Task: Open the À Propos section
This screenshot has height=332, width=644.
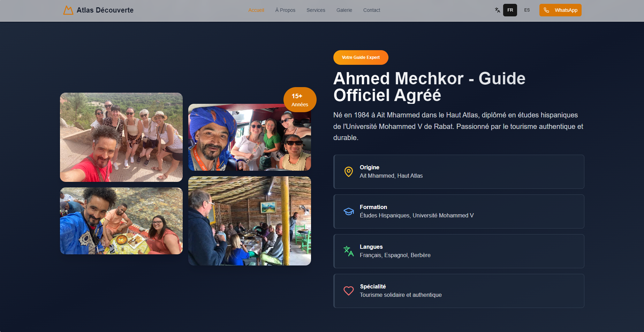Action: coord(285,10)
